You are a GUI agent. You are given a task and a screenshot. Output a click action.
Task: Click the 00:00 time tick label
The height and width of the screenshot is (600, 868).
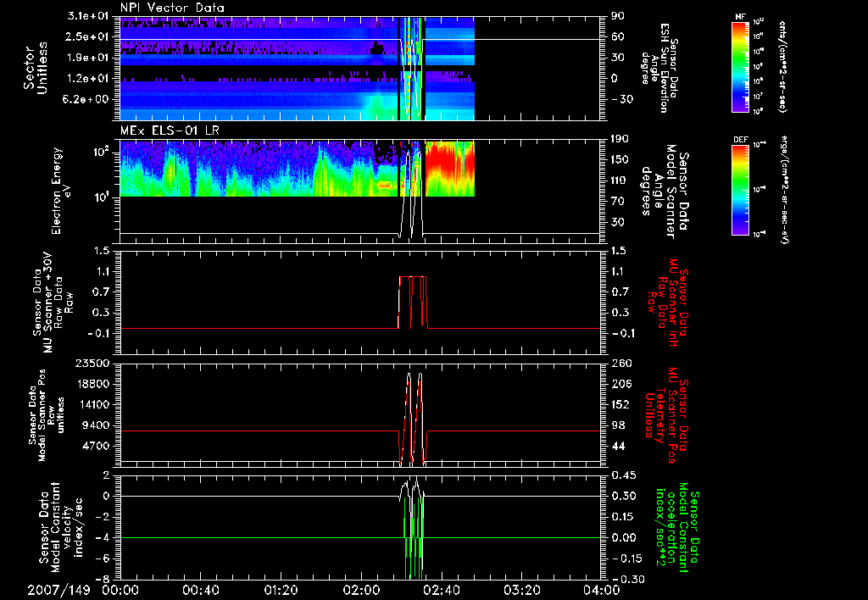click(x=120, y=590)
